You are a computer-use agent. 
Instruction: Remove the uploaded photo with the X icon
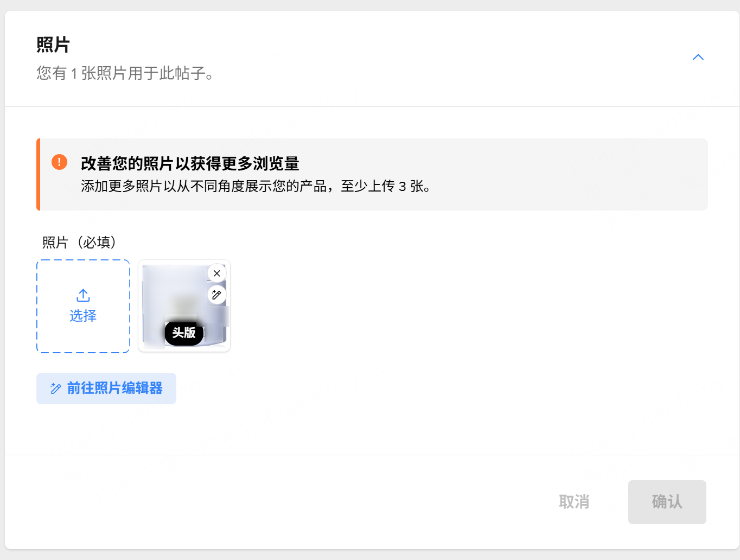[x=217, y=273]
